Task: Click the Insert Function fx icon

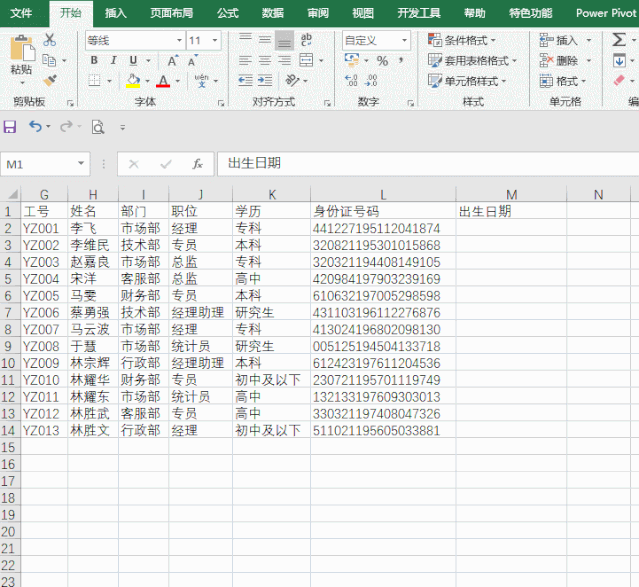Action: point(198,164)
